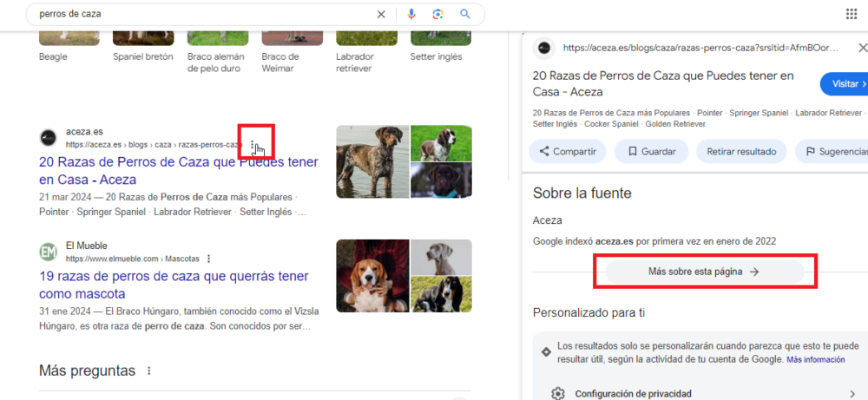Image resolution: width=868 pixels, height=400 pixels.
Task: Select the Setter inglés breed card
Action: pyautogui.click(x=441, y=46)
